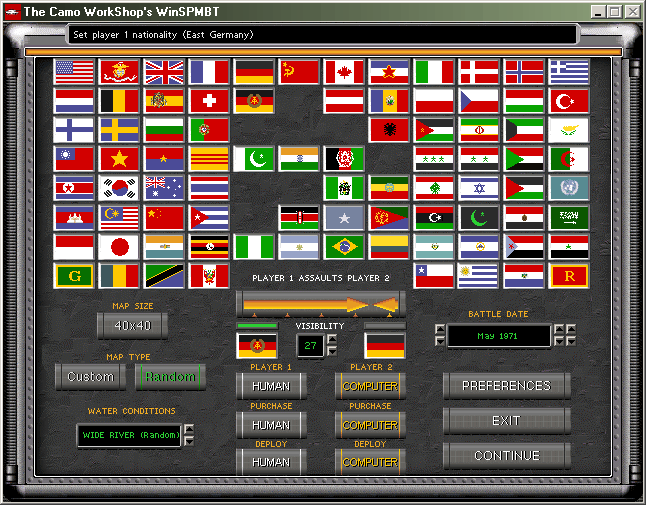646x505 pixels.
Task: Pick the United Nations flag
Action: point(569,188)
